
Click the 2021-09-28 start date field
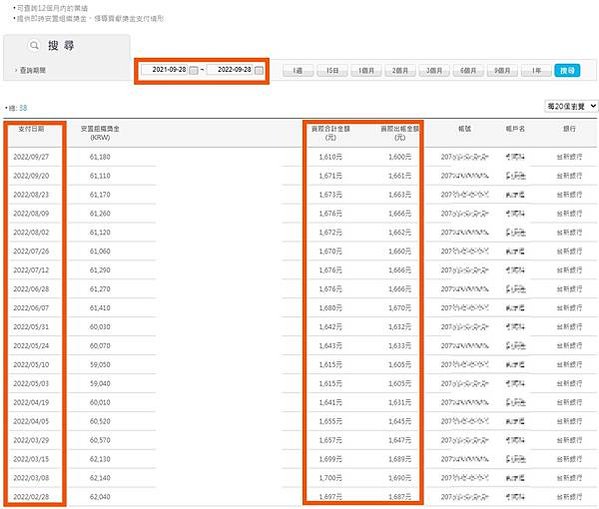click(165, 70)
